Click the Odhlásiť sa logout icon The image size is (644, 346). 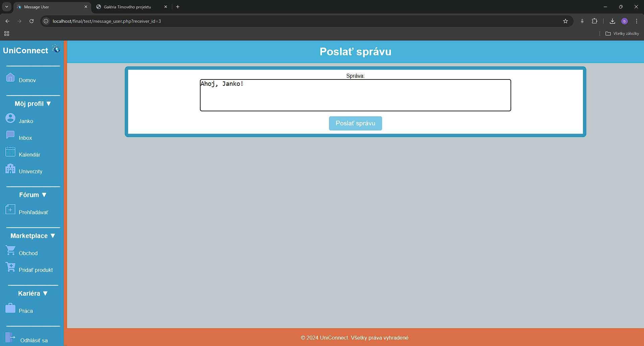[10, 337]
